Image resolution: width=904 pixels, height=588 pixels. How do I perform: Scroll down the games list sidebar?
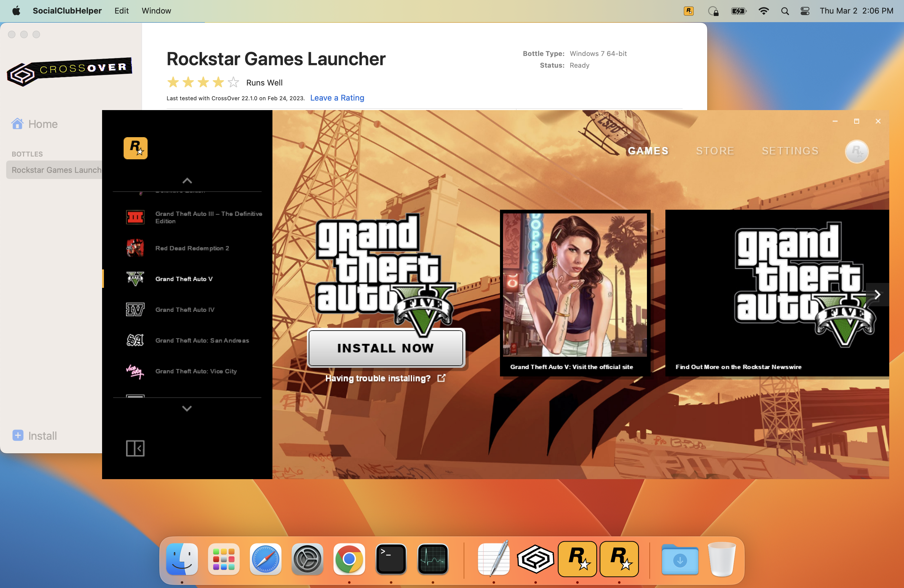point(187,408)
